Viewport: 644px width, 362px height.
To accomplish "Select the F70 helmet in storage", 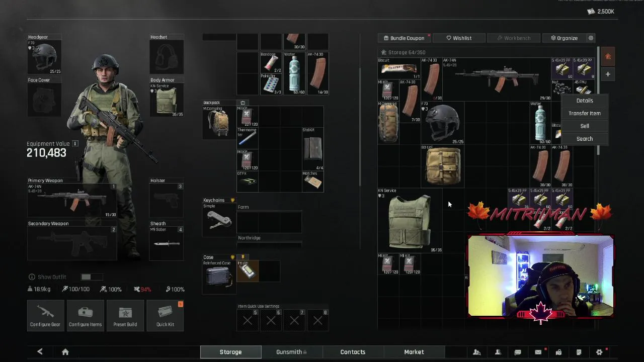I will coord(442,123).
